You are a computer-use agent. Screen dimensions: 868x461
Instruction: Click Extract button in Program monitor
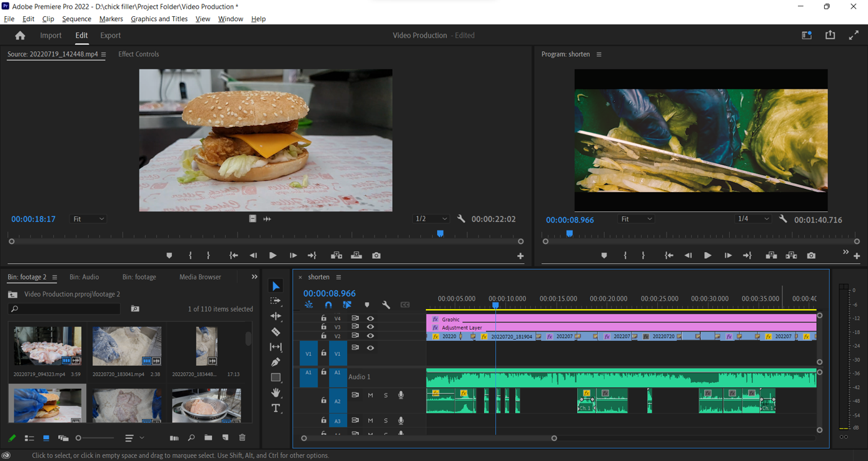tap(791, 255)
